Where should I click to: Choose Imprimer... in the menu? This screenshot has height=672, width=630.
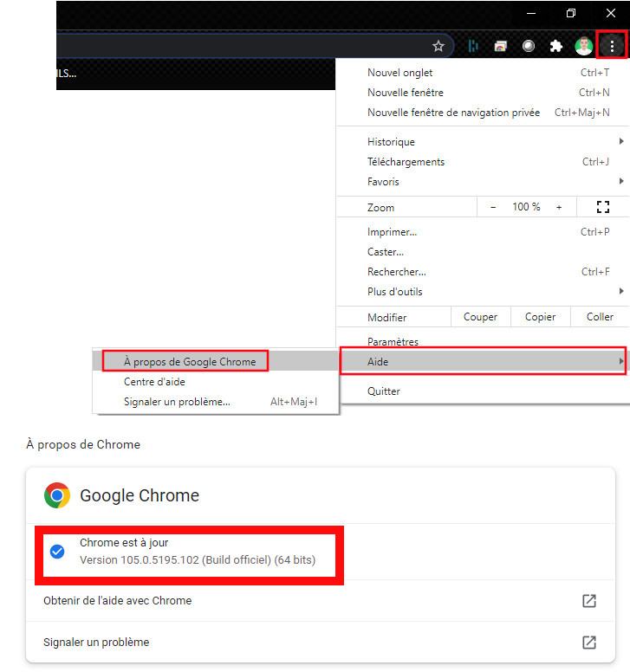coord(483,232)
